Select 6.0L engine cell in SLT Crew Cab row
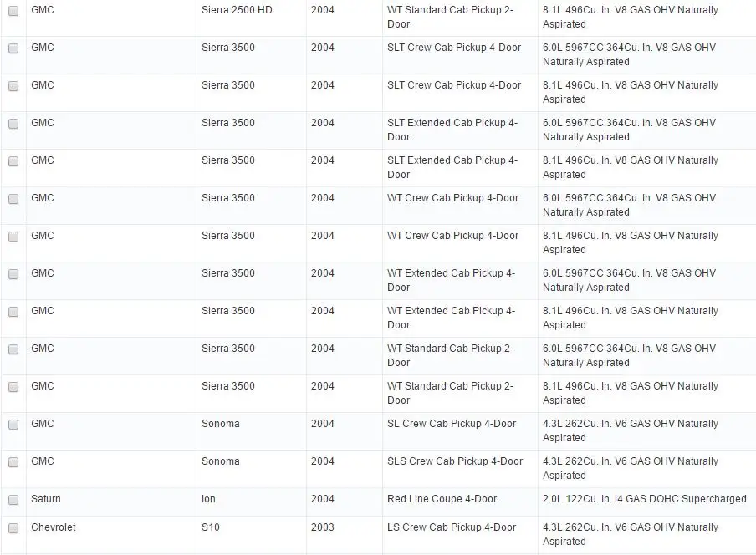Image resolution: width=756 pixels, height=555 pixels. [646, 55]
